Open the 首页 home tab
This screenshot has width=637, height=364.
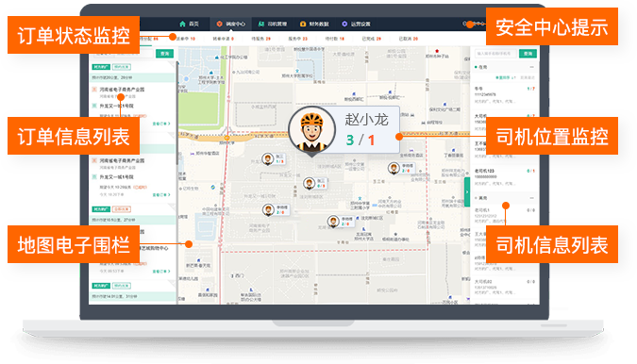[190, 24]
